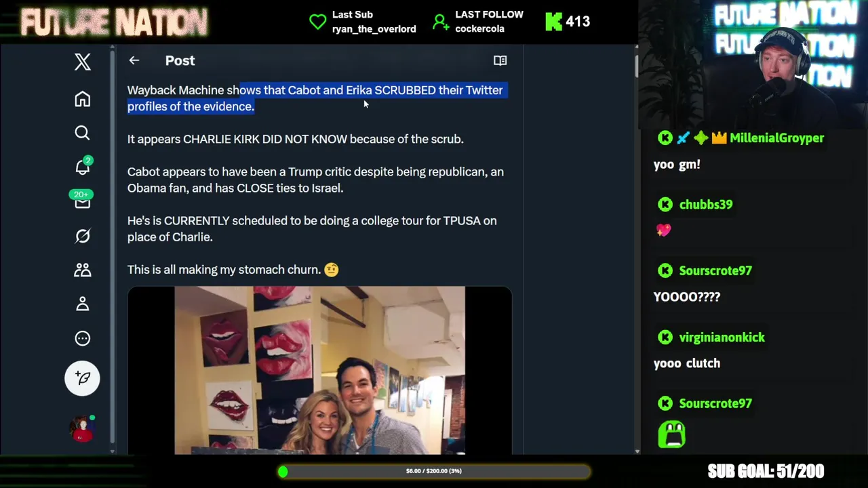Click the 'yooo clutch' chat message
This screenshot has width=868, height=488.
[687, 363]
